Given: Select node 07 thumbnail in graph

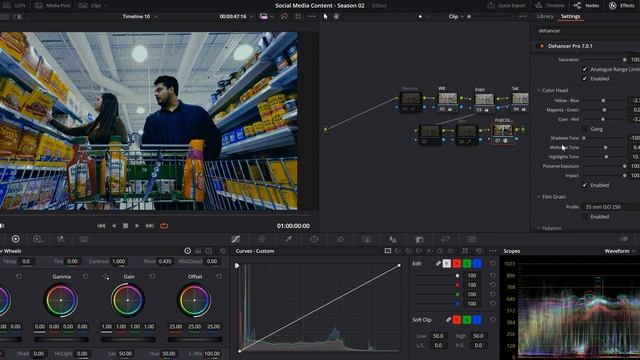Looking at the screenshot, I should tap(503, 130).
